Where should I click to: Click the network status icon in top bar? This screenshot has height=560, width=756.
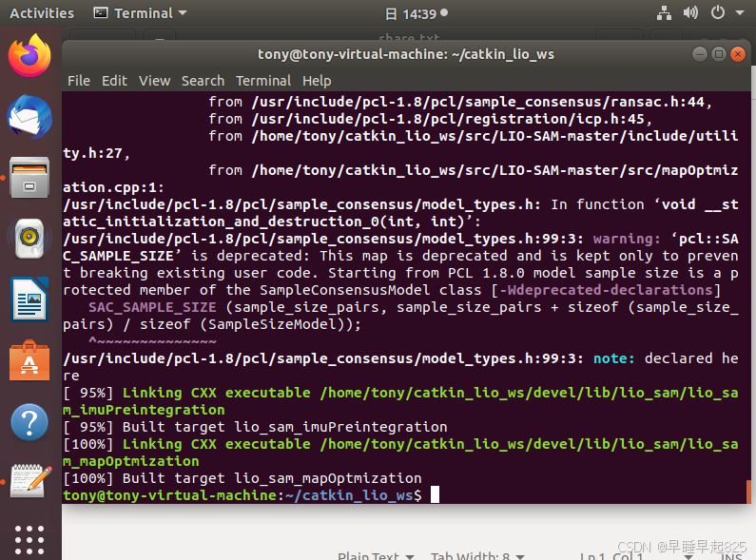(x=664, y=13)
